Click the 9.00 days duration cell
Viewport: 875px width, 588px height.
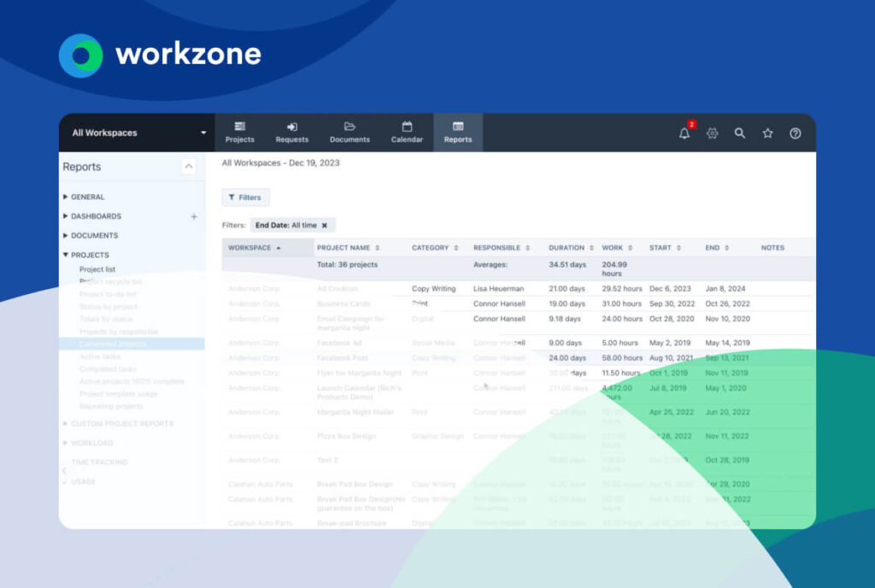point(566,343)
